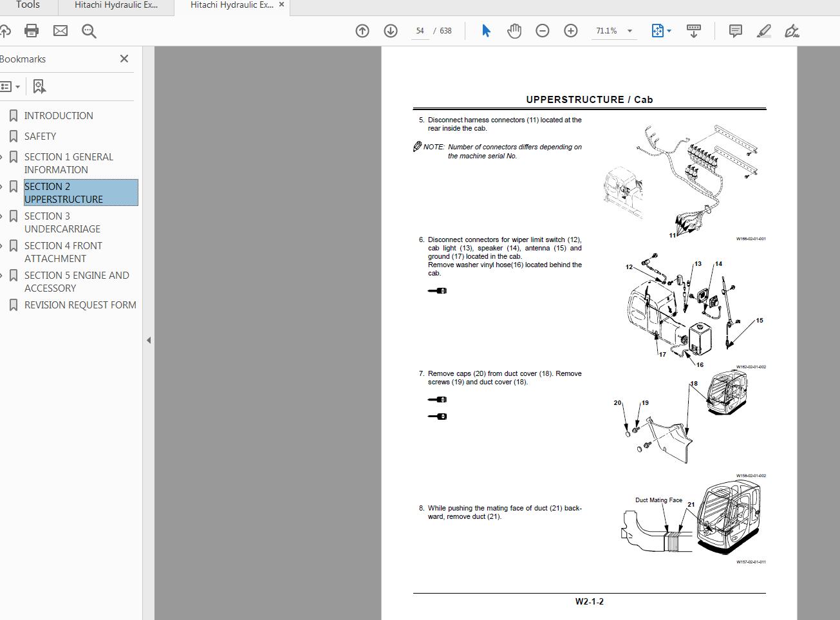Open bookmark options menu
This screenshot has height=620, width=840.
click(x=10, y=86)
